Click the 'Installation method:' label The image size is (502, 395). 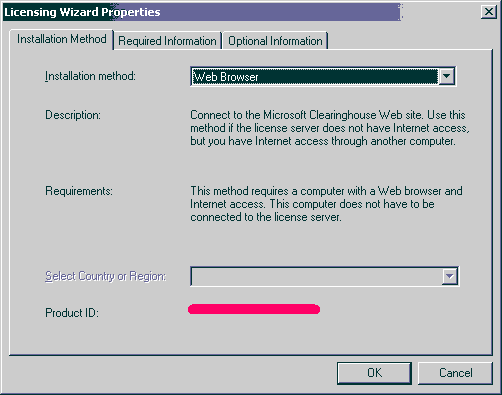click(x=90, y=76)
